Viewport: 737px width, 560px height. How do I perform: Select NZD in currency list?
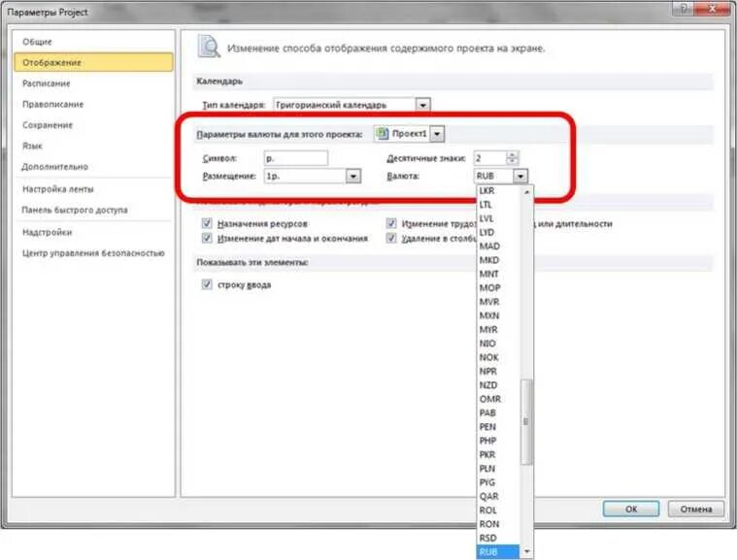pos(498,385)
